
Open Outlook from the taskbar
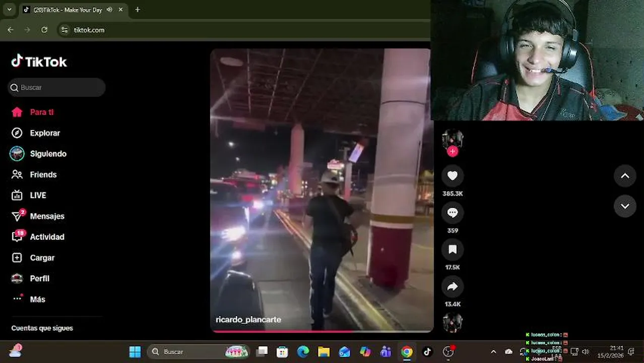pyautogui.click(x=345, y=352)
